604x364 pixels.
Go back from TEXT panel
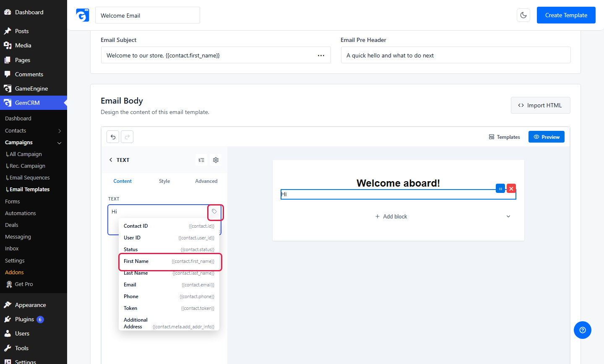pos(111,160)
